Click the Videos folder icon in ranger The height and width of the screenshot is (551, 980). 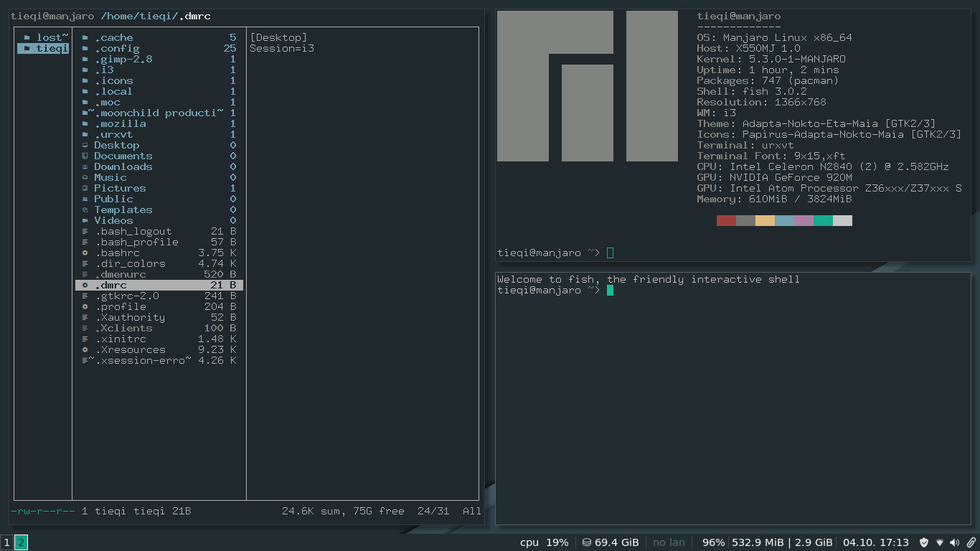click(85, 221)
